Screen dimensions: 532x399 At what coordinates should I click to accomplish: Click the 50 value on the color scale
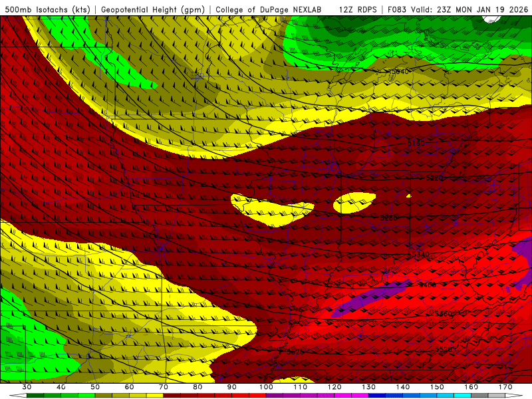point(95,387)
